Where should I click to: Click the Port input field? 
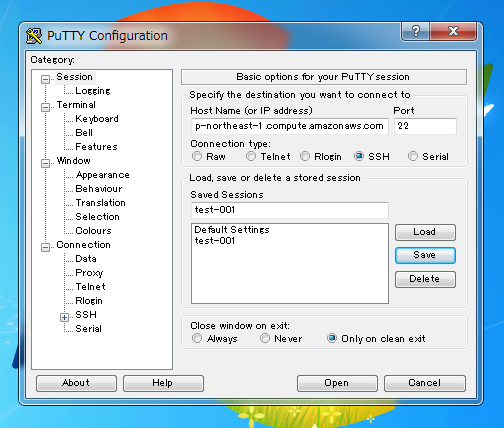point(425,126)
